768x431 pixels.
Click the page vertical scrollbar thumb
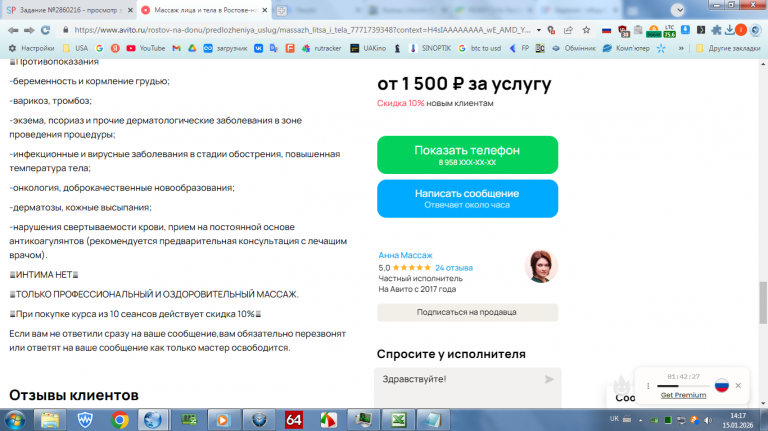[763, 303]
